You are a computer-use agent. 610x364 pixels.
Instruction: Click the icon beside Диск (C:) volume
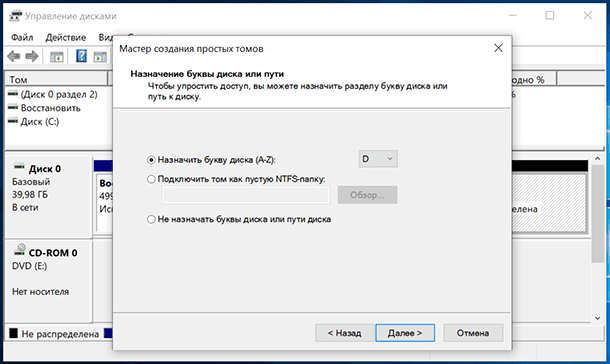point(13,121)
